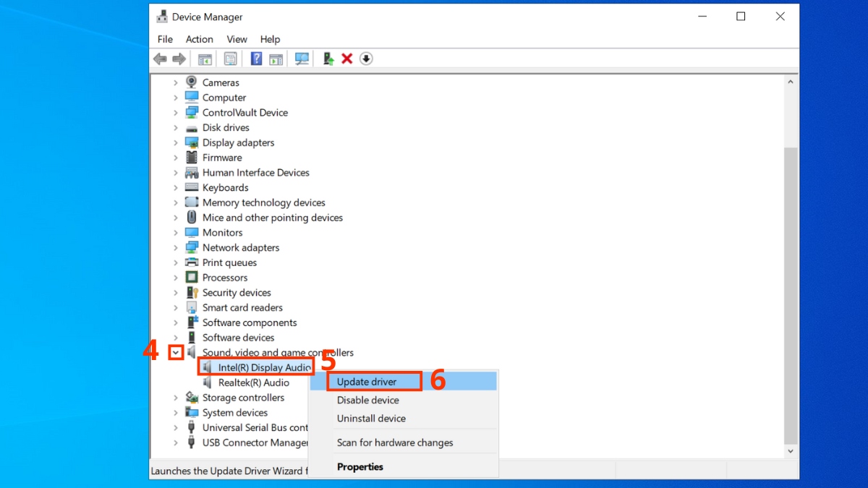Viewport: 868px width, 488px height.
Task: Click the scrollbar down arrow in device list
Action: (x=791, y=451)
